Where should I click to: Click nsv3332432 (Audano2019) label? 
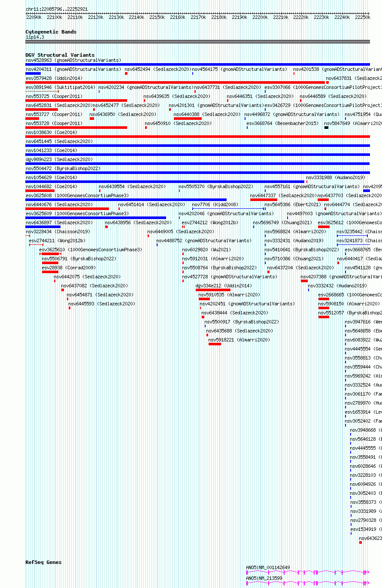pos(337,286)
